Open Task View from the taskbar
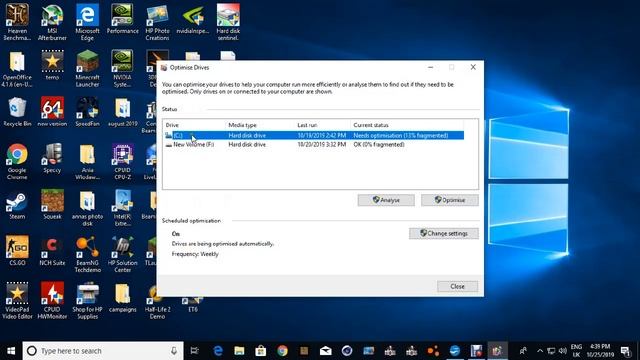This screenshot has width=640, height=360. pos(195,351)
